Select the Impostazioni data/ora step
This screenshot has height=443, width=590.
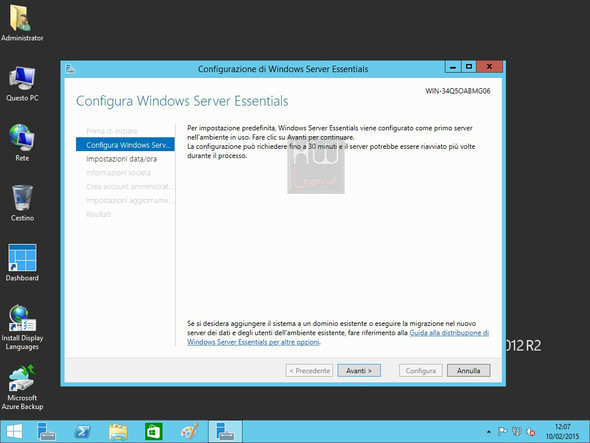pyautogui.click(x=122, y=159)
